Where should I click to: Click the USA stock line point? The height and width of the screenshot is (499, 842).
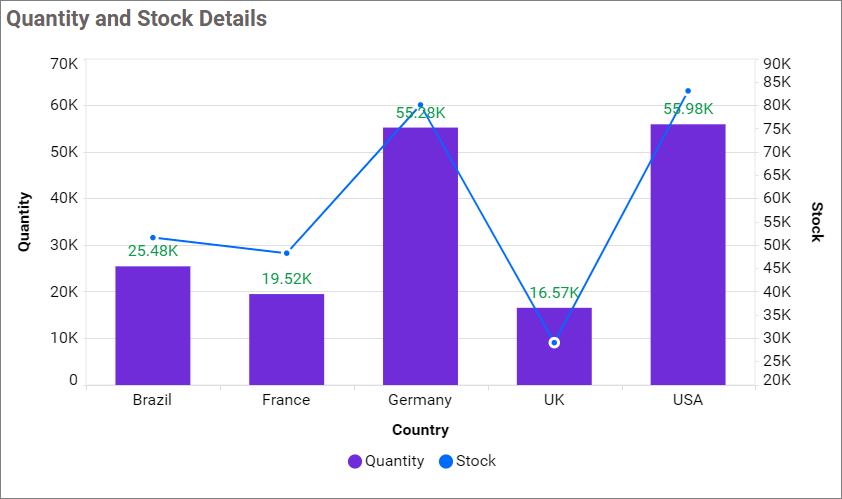(688, 91)
